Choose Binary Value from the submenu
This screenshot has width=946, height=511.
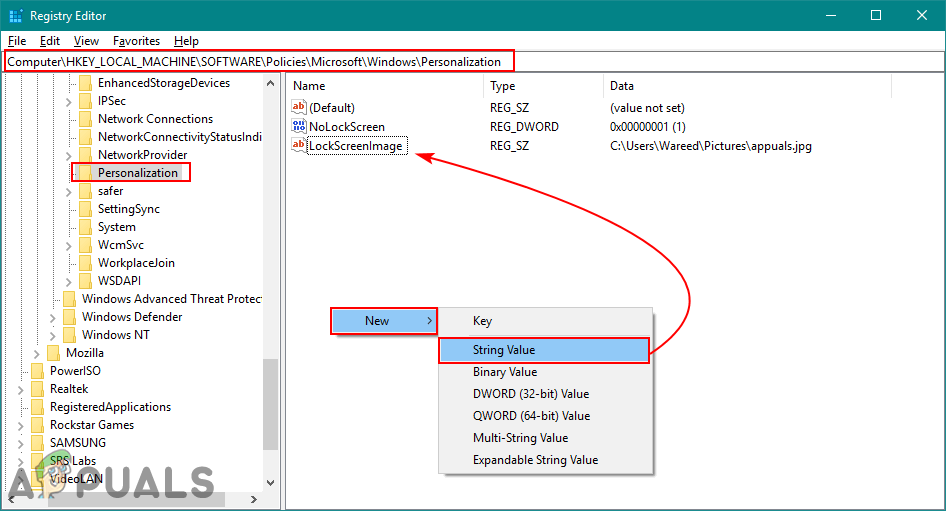click(545, 372)
